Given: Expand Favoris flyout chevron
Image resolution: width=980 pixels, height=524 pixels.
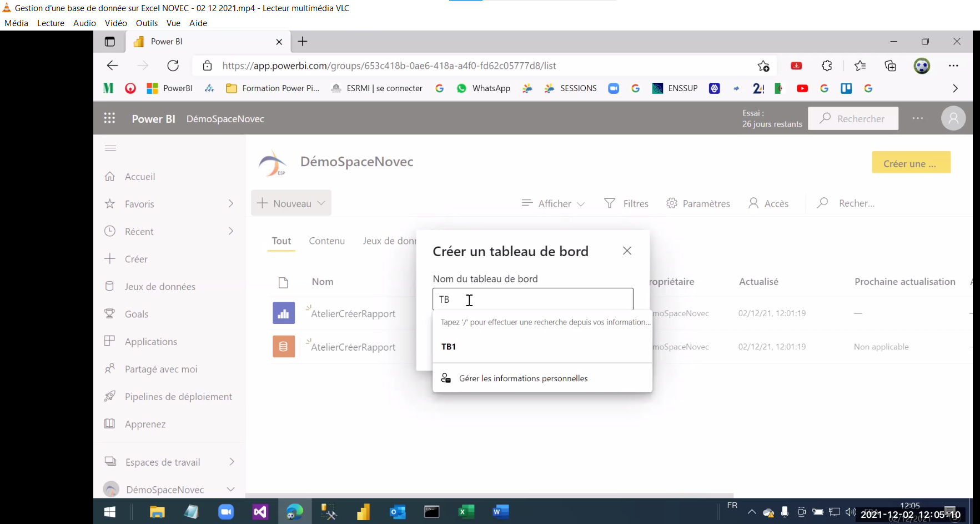Looking at the screenshot, I should pos(231,204).
